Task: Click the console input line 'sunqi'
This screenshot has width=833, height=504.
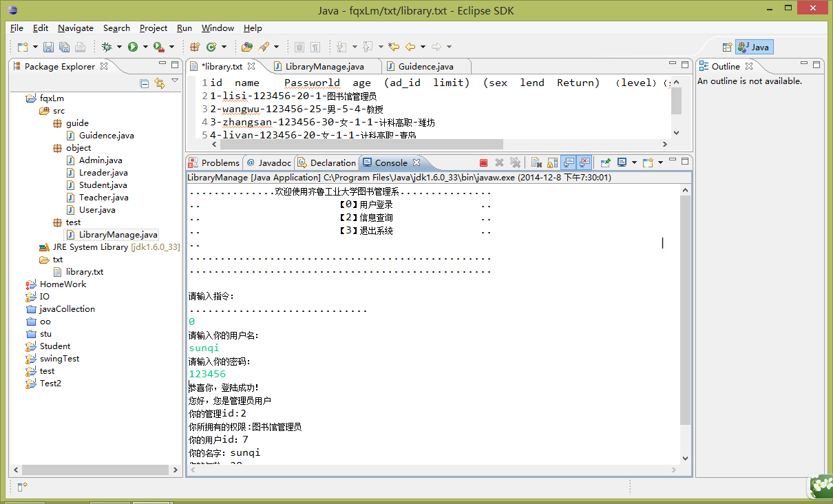Action: pyautogui.click(x=204, y=348)
